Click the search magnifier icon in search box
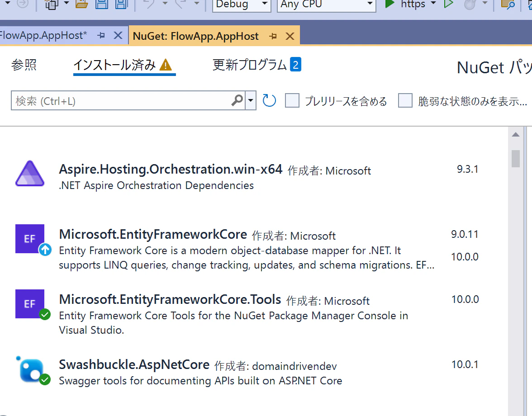The width and height of the screenshot is (532, 416). point(237,100)
